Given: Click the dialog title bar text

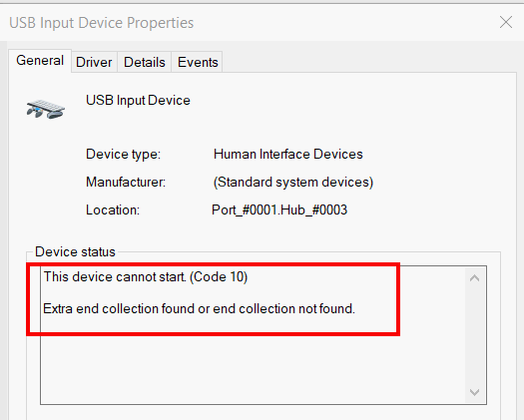Looking at the screenshot, I should click(102, 23).
